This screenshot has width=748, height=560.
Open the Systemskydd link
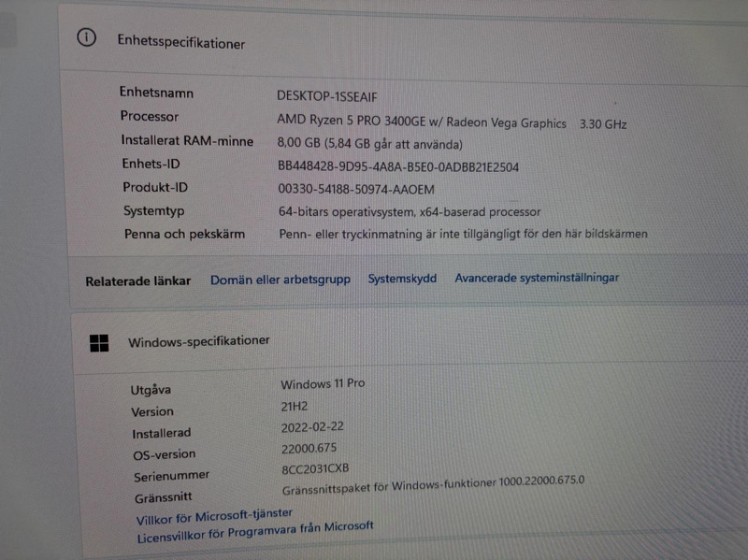pyautogui.click(x=402, y=279)
